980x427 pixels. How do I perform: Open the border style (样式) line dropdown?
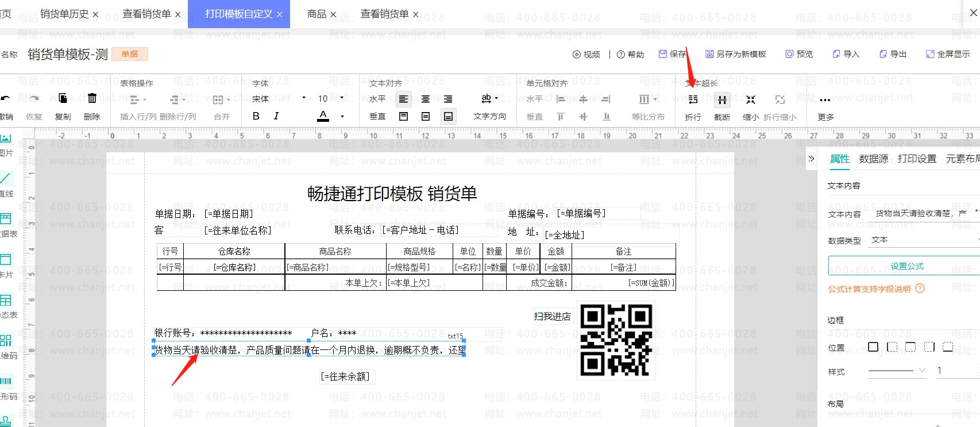tap(897, 371)
